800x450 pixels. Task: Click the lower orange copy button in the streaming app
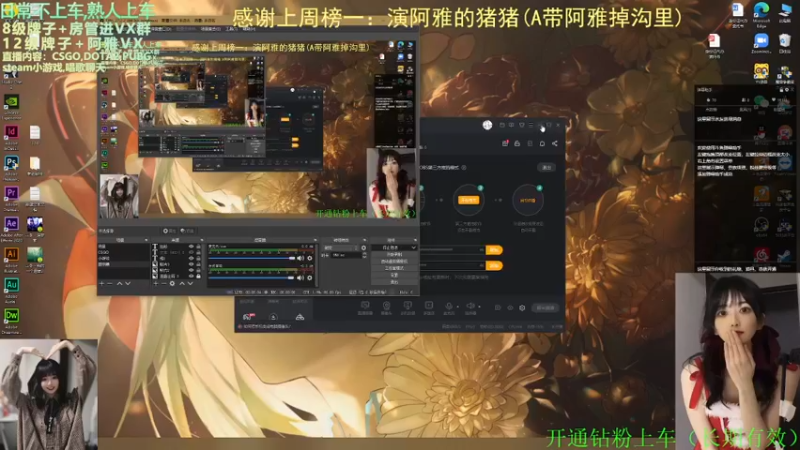pos(494,266)
